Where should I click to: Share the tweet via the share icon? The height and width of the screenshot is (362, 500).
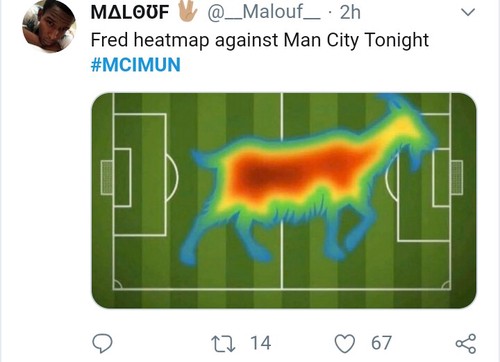point(466,343)
